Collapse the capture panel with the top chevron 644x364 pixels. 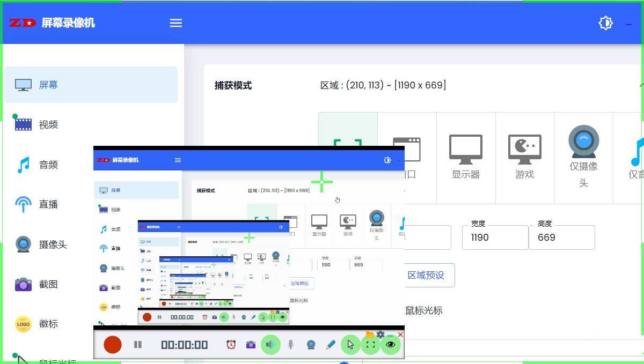point(640,84)
